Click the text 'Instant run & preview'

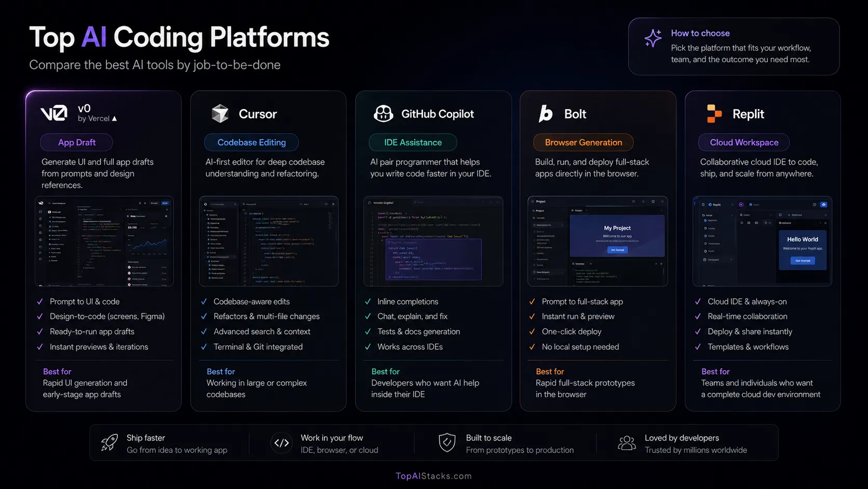(578, 316)
